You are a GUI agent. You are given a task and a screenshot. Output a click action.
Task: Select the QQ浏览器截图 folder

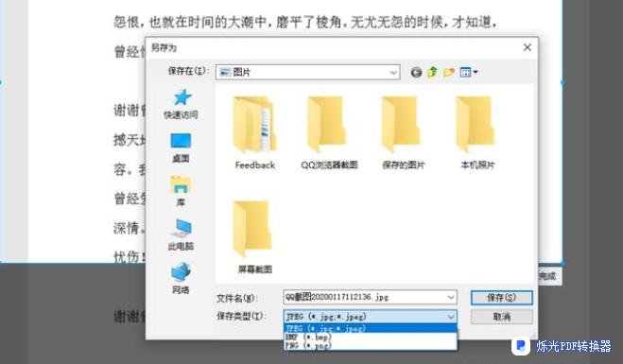[329, 133]
